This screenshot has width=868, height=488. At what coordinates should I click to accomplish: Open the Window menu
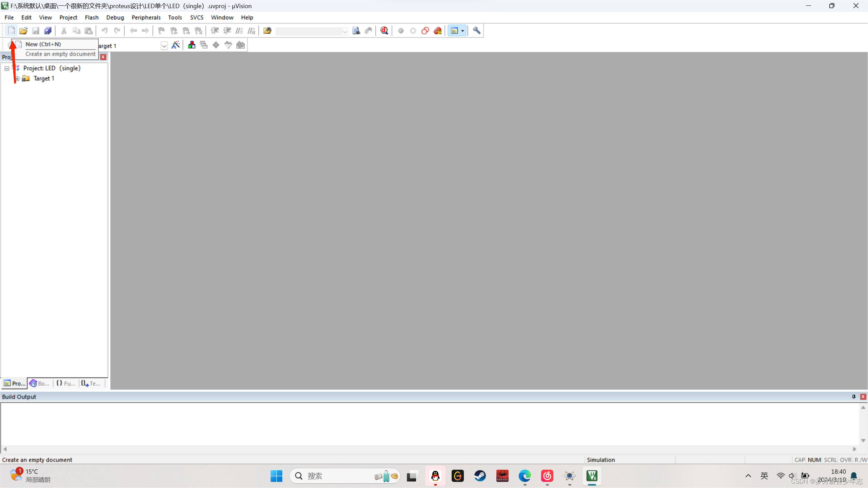(x=222, y=17)
